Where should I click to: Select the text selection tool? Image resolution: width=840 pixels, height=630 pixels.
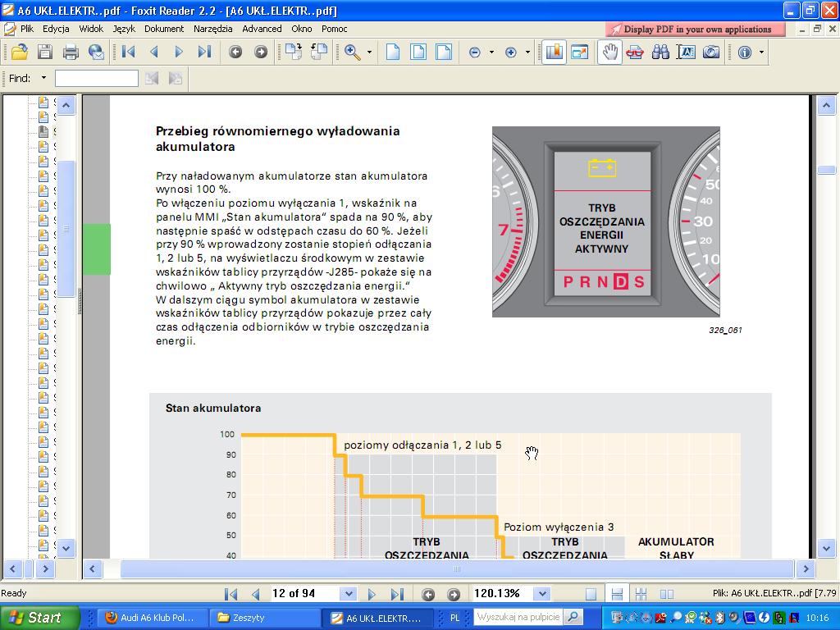(x=687, y=52)
